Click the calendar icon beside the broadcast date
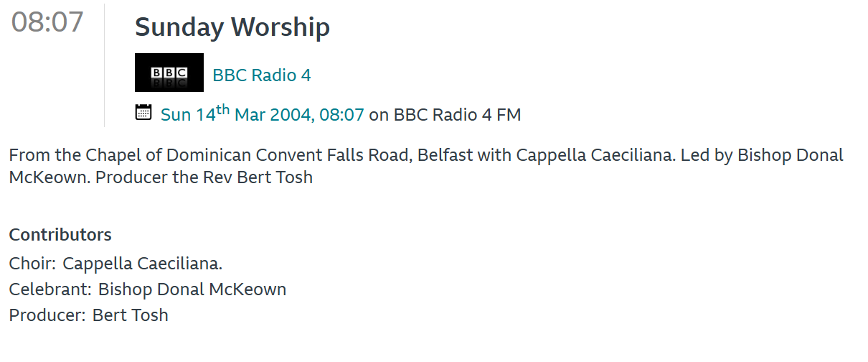Viewport: 868px width, 362px height. 143,112
